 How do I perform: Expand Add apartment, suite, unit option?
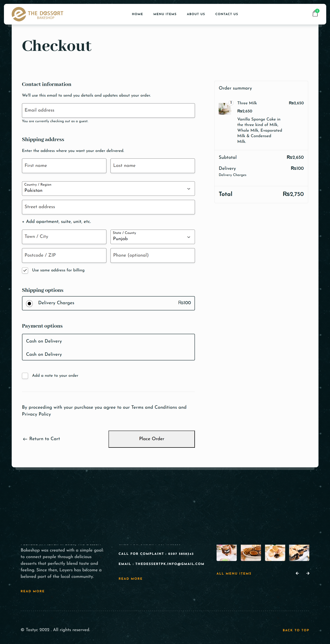57,222
